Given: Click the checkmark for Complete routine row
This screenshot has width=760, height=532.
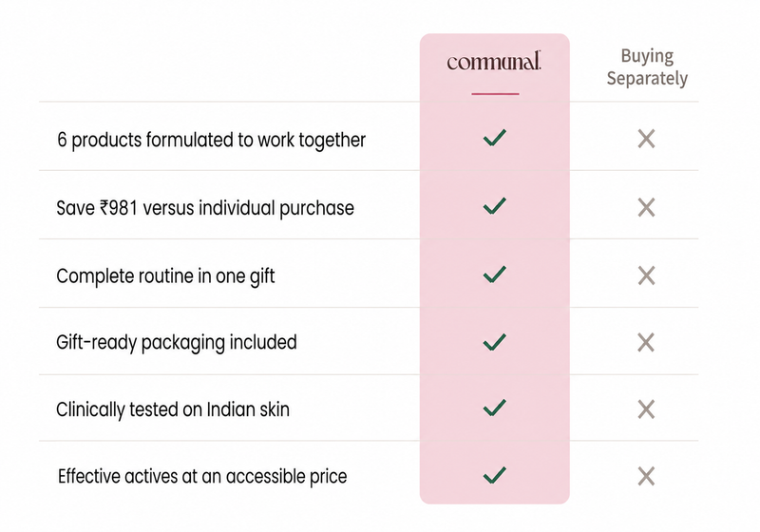Looking at the screenshot, I should [x=495, y=275].
